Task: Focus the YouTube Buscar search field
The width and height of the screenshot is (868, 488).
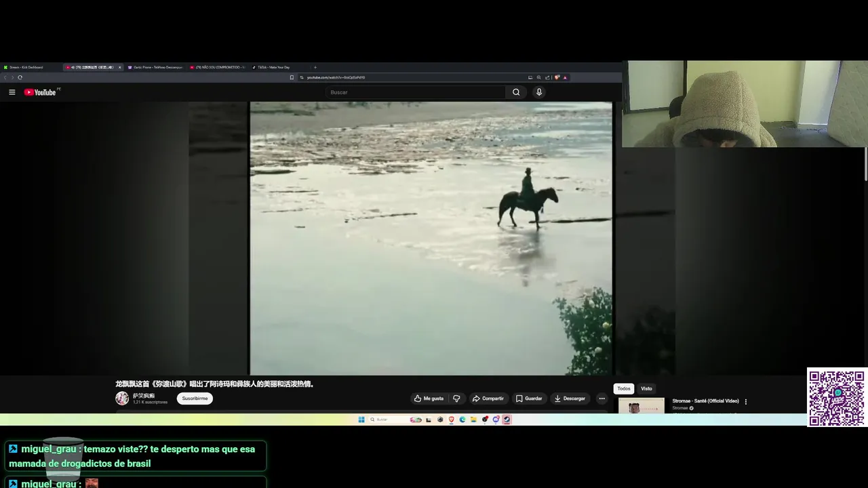Action: point(415,92)
